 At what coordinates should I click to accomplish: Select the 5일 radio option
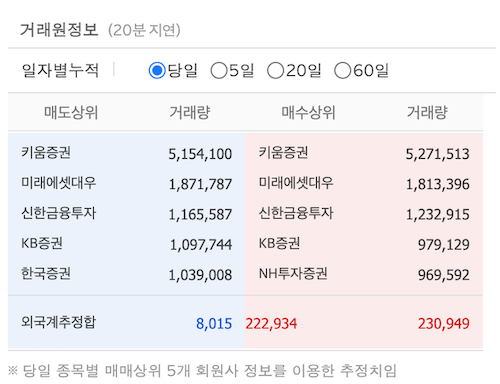click(x=219, y=70)
